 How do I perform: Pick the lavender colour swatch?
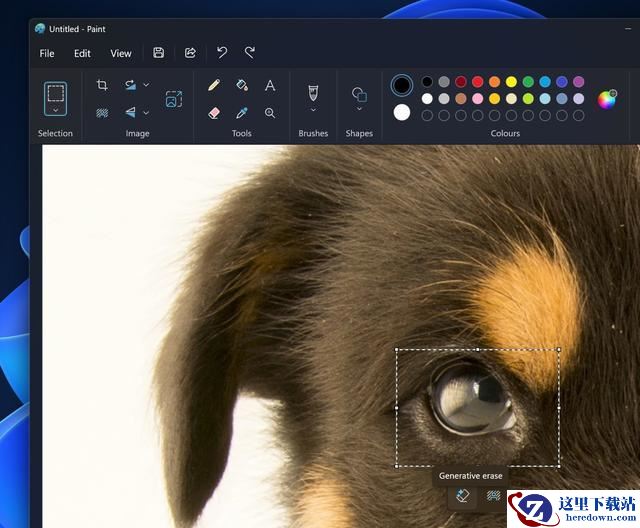click(x=578, y=98)
